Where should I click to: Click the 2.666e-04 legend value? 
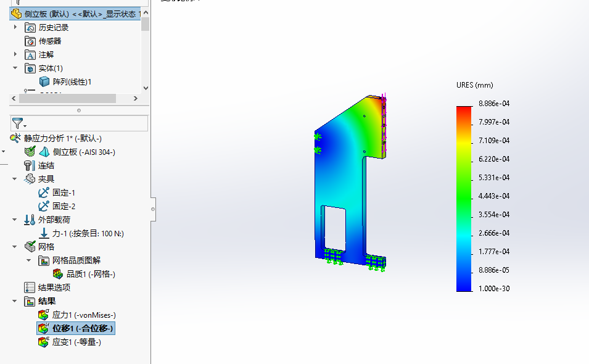(x=494, y=233)
